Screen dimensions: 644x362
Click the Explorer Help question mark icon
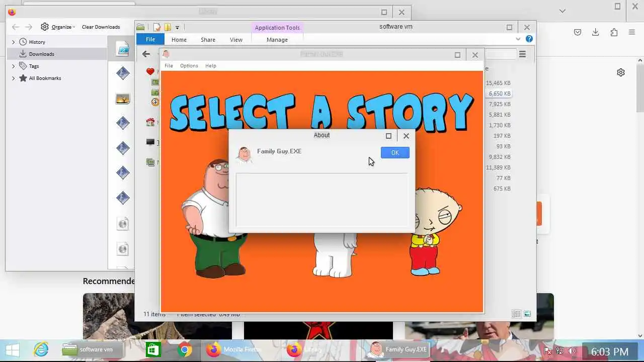pyautogui.click(x=529, y=39)
